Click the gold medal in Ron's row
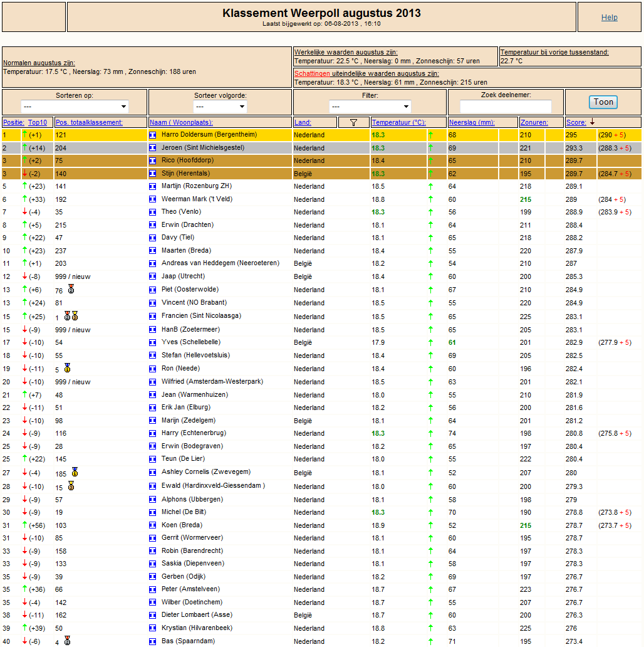Screen dimensions: 644x647 tap(67, 368)
